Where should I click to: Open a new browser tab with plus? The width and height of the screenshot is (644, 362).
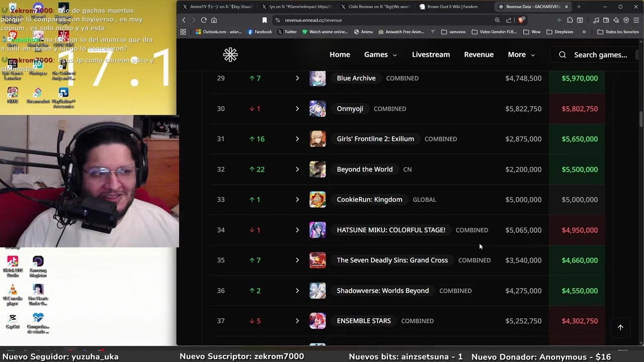pos(579,7)
